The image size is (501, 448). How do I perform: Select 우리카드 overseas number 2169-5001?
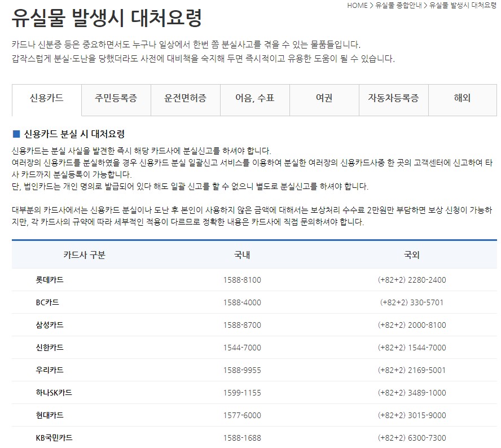(412, 370)
